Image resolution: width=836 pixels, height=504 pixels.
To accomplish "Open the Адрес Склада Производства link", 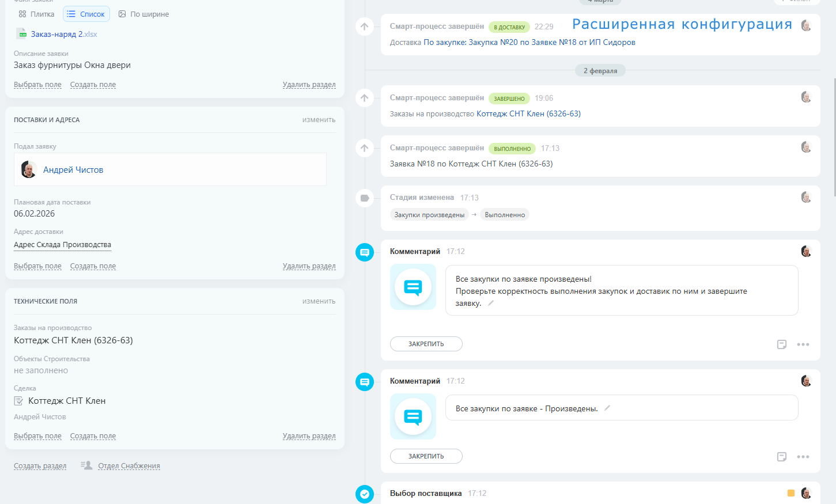I will (62, 245).
